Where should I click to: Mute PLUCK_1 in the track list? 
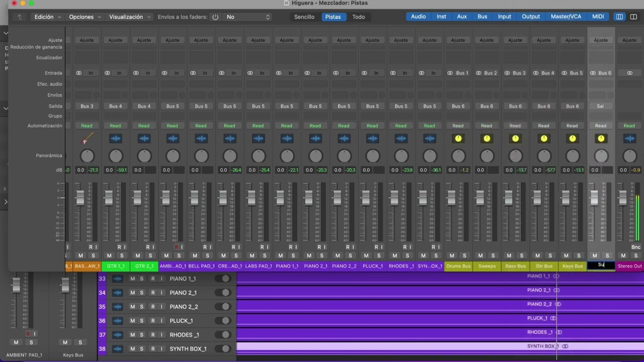pos(132,321)
